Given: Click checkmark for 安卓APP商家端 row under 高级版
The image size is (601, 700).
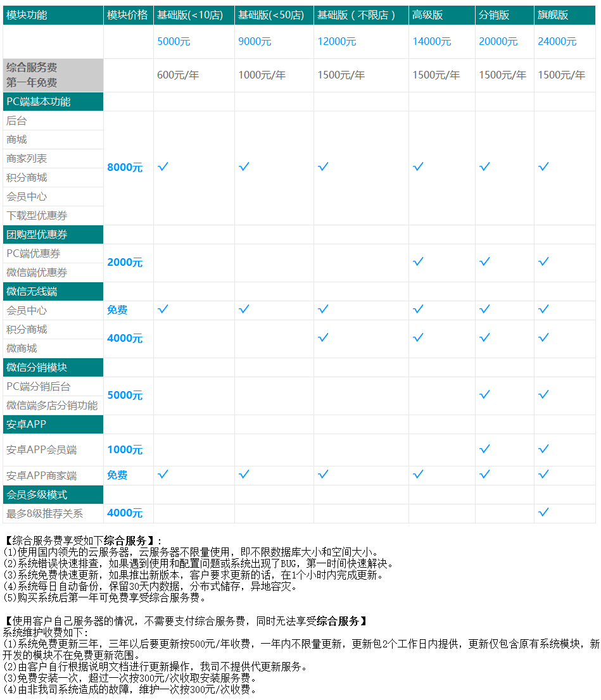Looking at the screenshot, I should 418,474.
